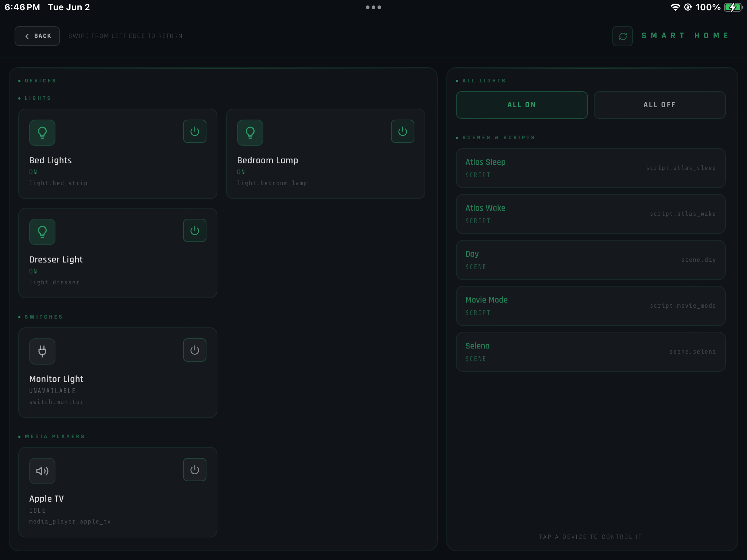Tap the Apple TV speaker icon

click(x=42, y=471)
